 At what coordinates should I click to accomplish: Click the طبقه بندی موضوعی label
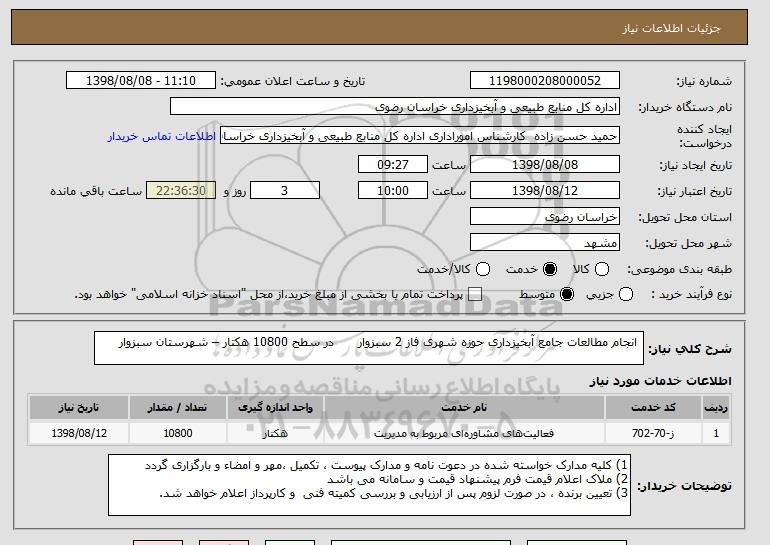click(x=679, y=269)
